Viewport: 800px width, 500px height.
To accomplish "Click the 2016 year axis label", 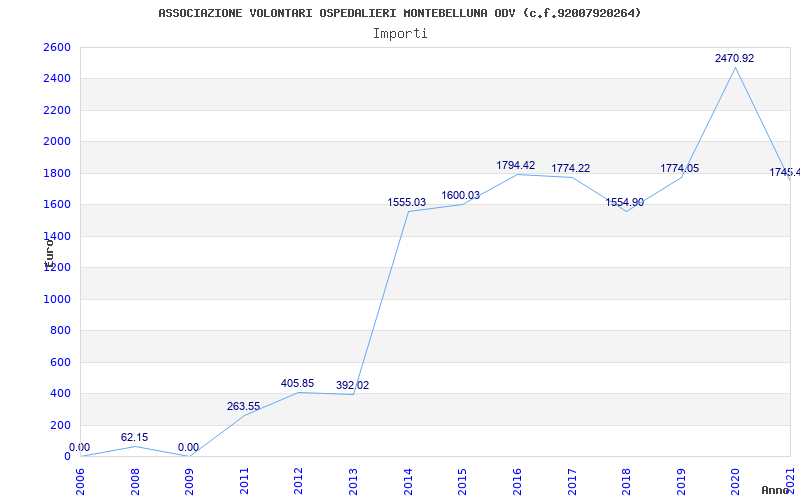I will (x=517, y=482).
